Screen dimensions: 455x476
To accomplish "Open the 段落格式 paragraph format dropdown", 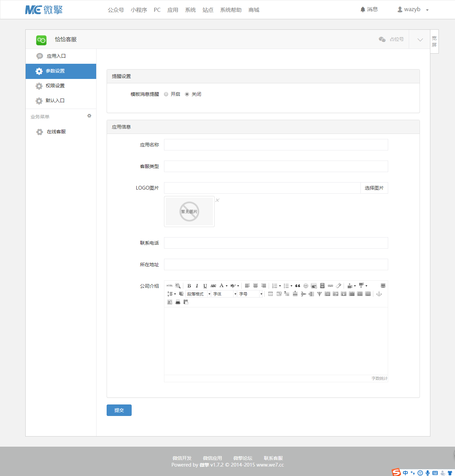I will coord(198,294).
